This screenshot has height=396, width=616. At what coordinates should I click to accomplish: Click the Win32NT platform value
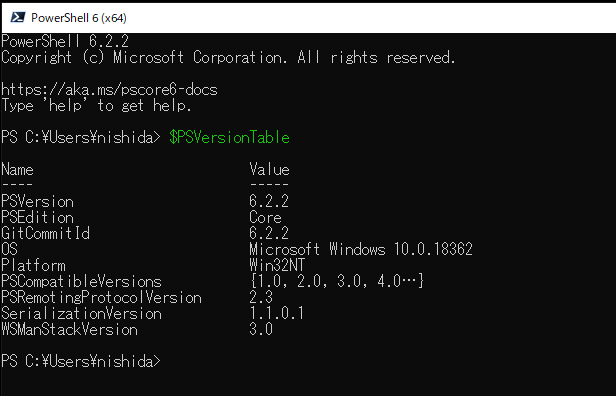click(x=277, y=266)
